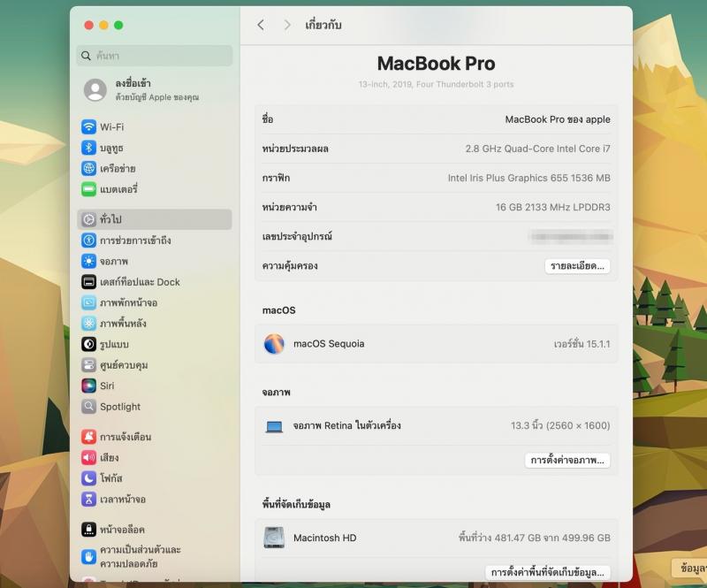Click the '16 GB 2133 MHz LPDDR3' memory value
Image resolution: width=707 pixels, height=588 pixels.
pyautogui.click(x=553, y=207)
